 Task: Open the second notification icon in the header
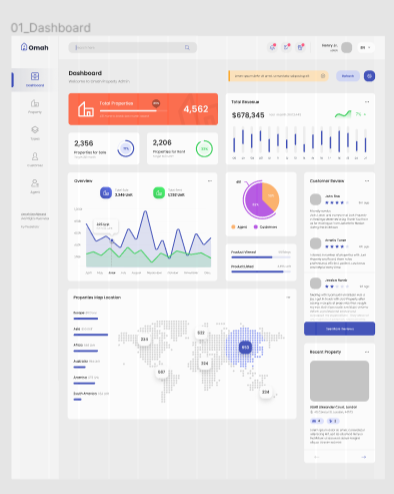pos(286,47)
